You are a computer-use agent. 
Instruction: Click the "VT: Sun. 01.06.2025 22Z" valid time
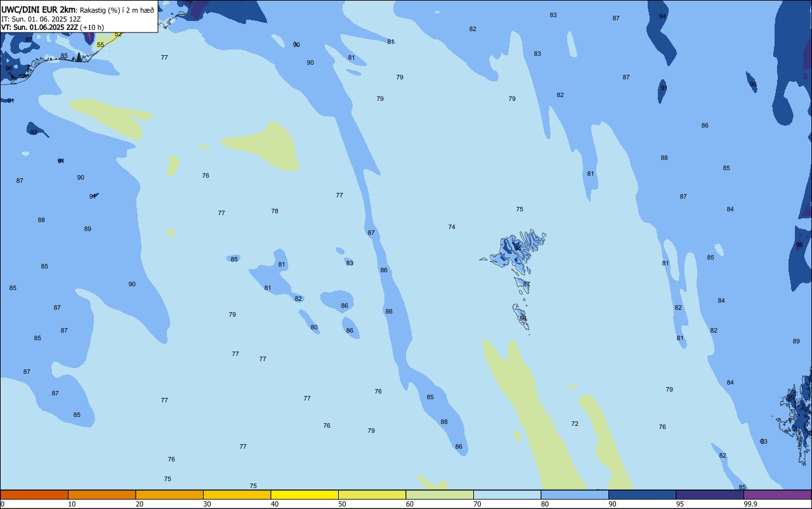pyautogui.click(x=40, y=27)
